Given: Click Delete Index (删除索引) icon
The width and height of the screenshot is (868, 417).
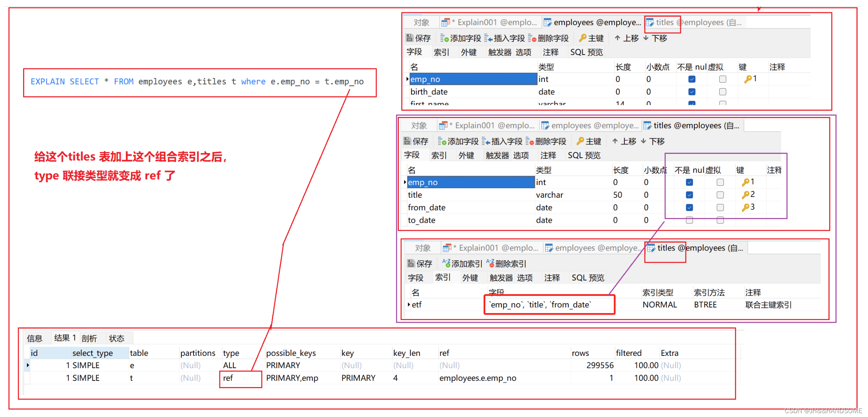Looking at the screenshot, I should 490,263.
